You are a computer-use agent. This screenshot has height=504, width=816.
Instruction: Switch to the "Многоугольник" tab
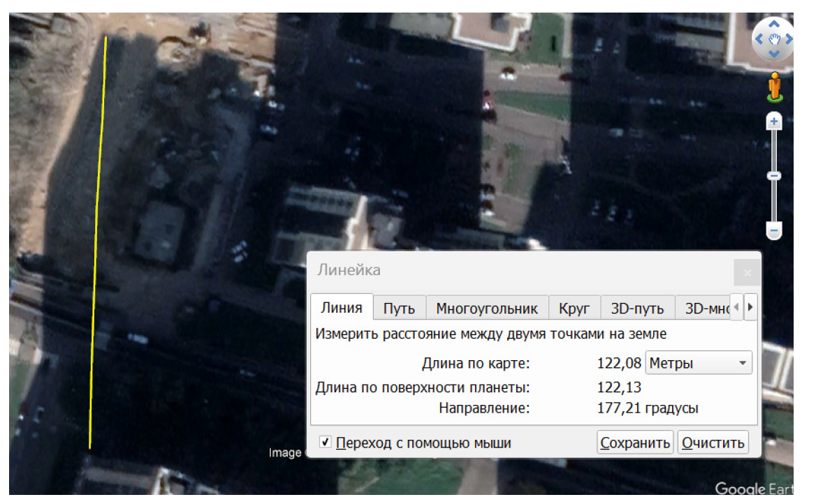pyautogui.click(x=487, y=309)
